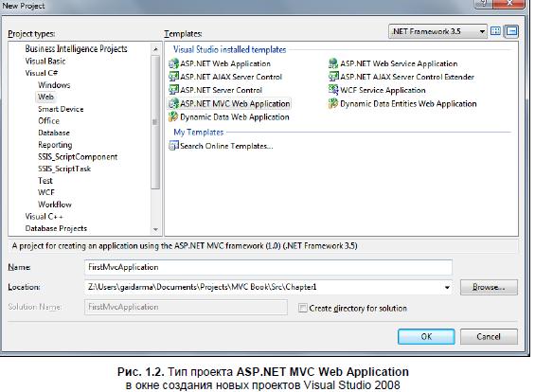Select Workflow project type
Viewport: 535px width, 392px height.
[x=55, y=205]
